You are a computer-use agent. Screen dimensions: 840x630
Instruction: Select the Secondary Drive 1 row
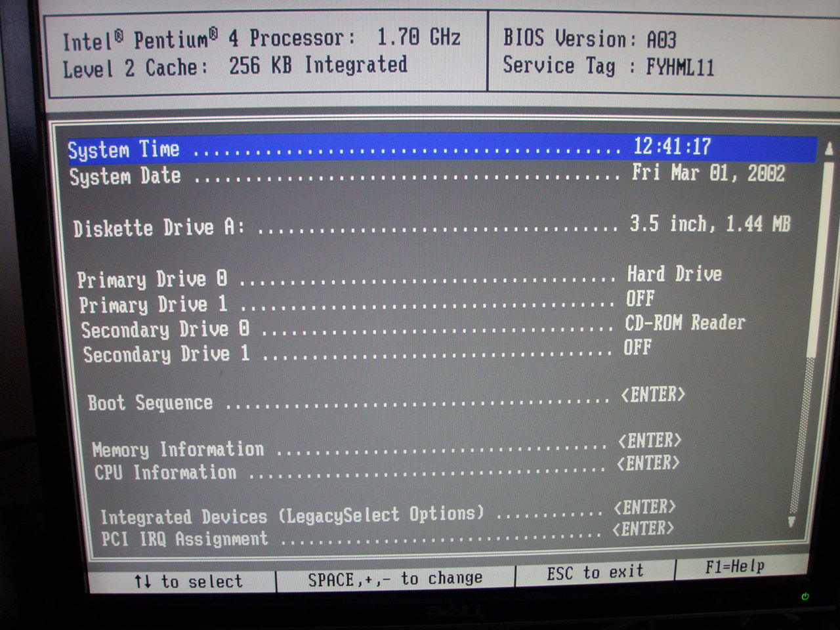coord(367,350)
